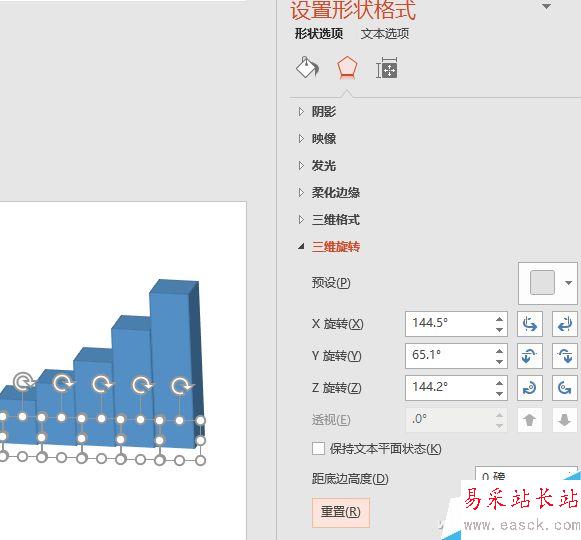Switch to the 形状选项 tab
581x540 pixels.
319,34
